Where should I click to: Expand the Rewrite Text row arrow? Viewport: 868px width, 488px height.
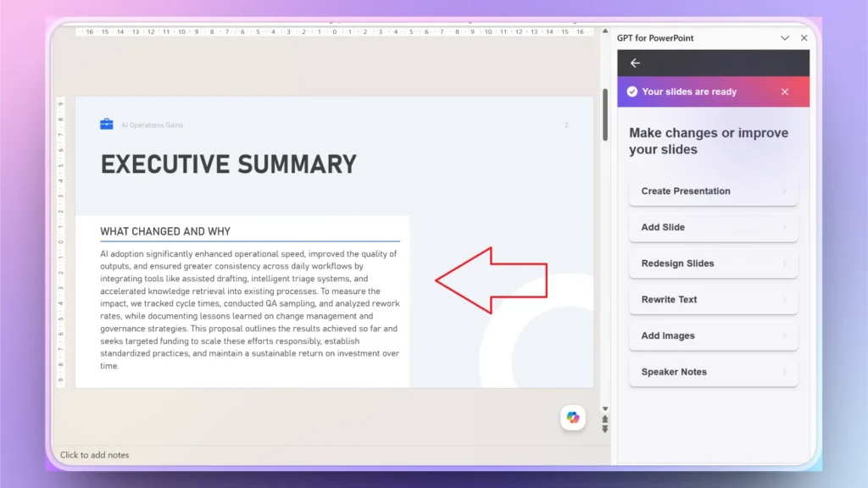(x=784, y=299)
